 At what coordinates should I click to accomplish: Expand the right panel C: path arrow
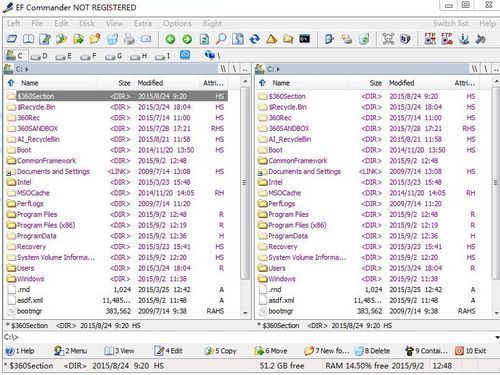(278, 69)
